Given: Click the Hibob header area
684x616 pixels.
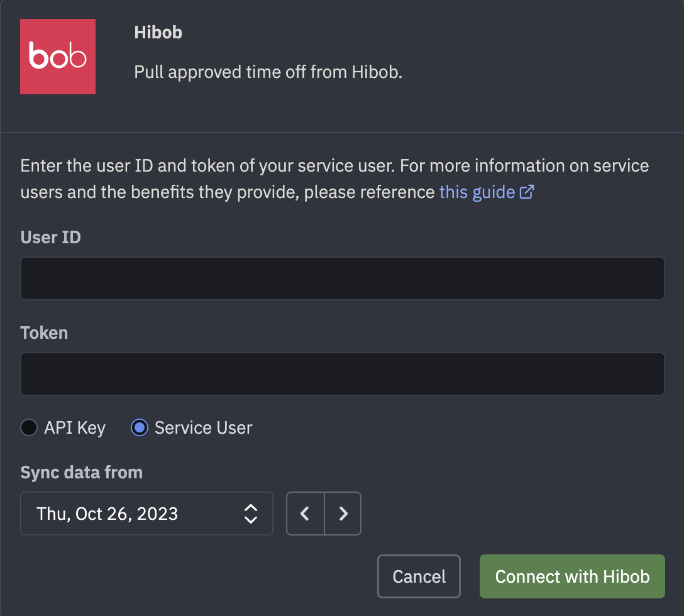Looking at the screenshot, I should [x=158, y=32].
